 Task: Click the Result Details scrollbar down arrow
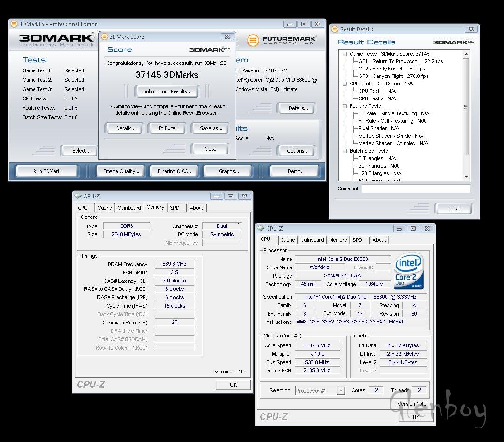466,177
